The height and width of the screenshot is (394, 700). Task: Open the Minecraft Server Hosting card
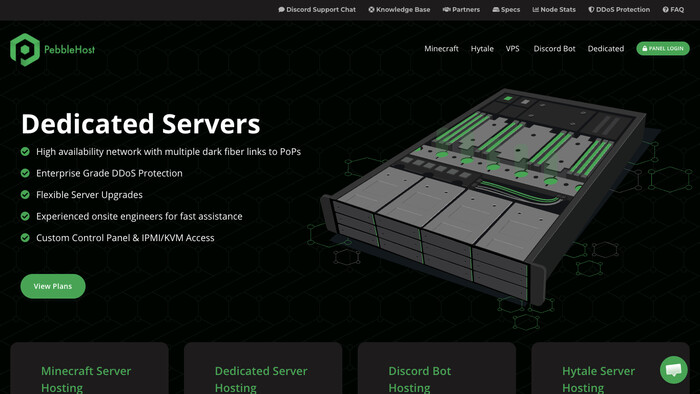(89, 368)
